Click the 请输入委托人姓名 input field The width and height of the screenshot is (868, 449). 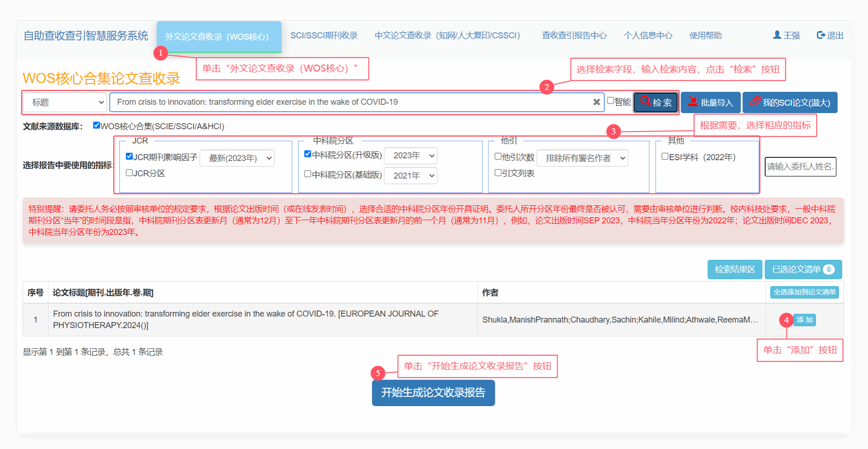(800, 167)
